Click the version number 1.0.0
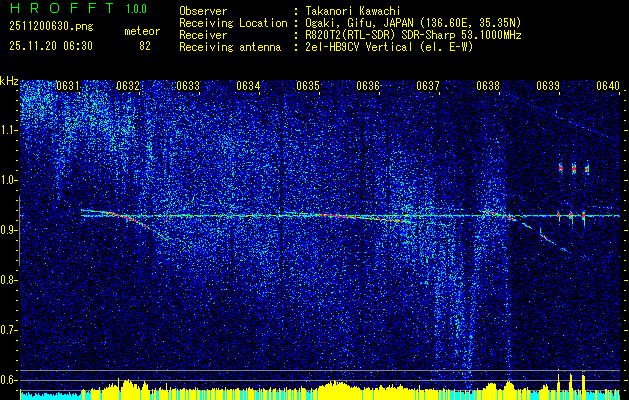Screen dimensions: 629x400 coord(136,8)
